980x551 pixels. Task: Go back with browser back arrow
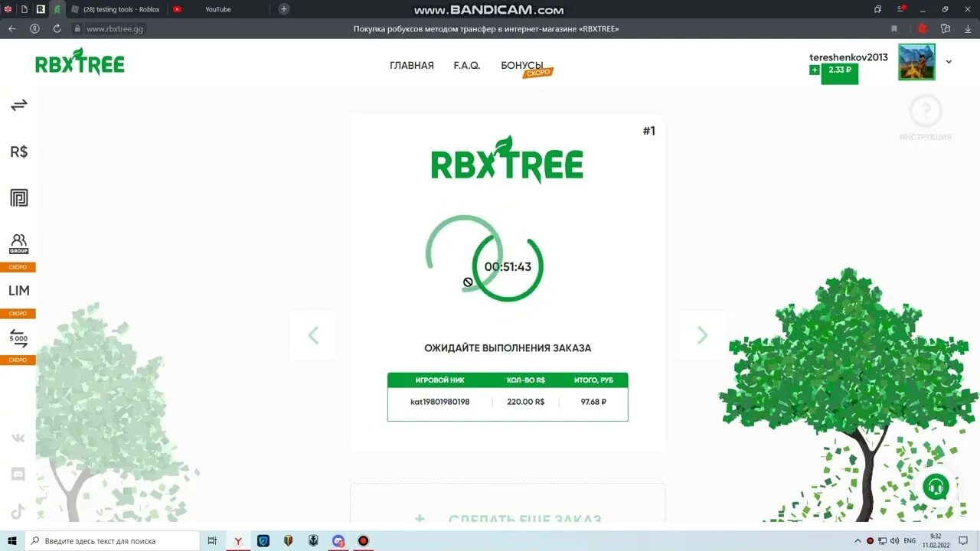pyautogui.click(x=12, y=28)
